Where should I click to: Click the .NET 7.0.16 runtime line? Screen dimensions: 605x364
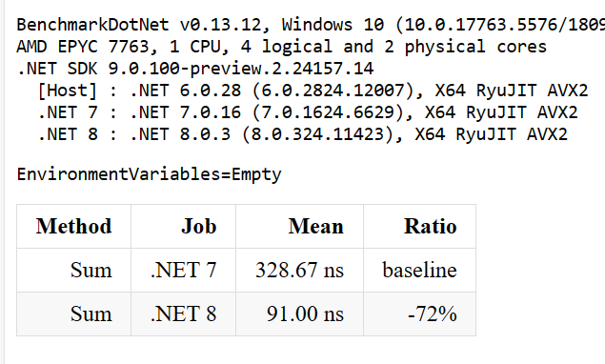click(308, 112)
